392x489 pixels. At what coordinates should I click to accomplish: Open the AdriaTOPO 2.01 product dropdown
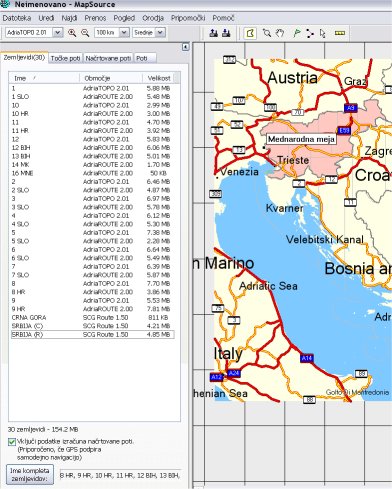58,33
